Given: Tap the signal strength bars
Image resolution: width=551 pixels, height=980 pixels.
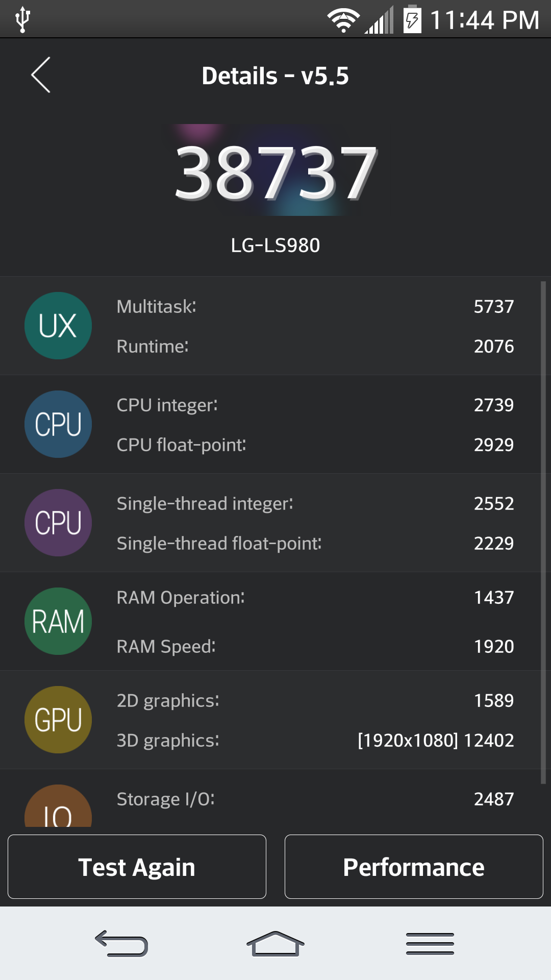Looking at the screenshot, I should pos(379,19).
